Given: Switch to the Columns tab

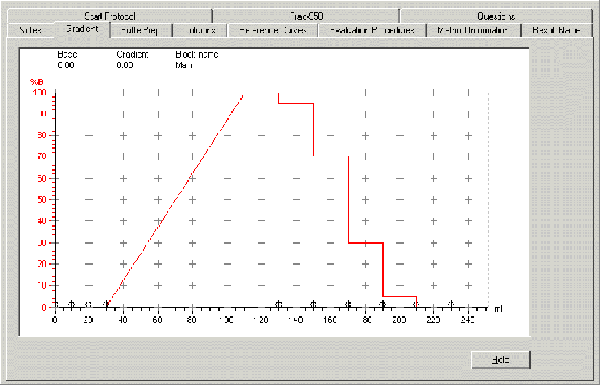Looking at the screenshot, I should (x=200, y=30).
